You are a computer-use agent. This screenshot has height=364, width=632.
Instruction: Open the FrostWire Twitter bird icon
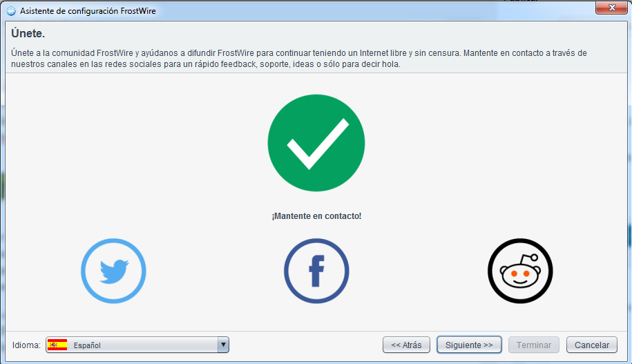[114, 271]
